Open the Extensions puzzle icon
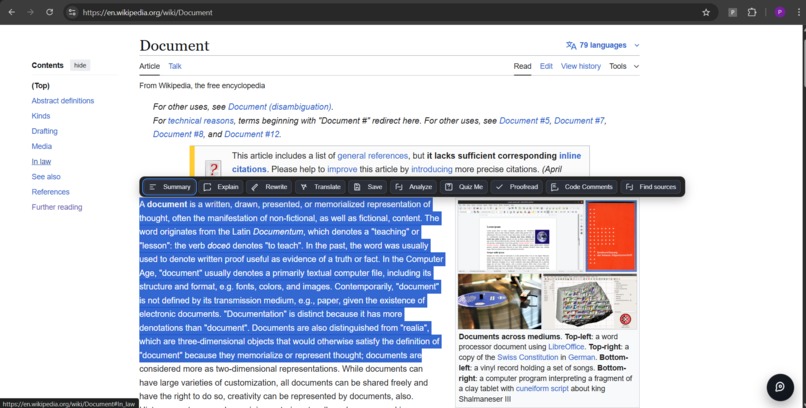 752,12
